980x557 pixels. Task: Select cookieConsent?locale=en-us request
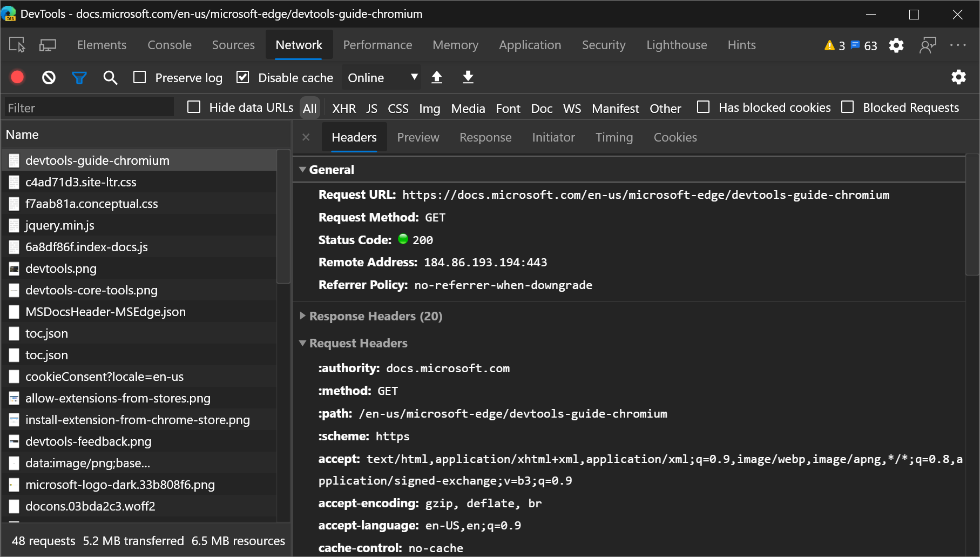point(139,377)
